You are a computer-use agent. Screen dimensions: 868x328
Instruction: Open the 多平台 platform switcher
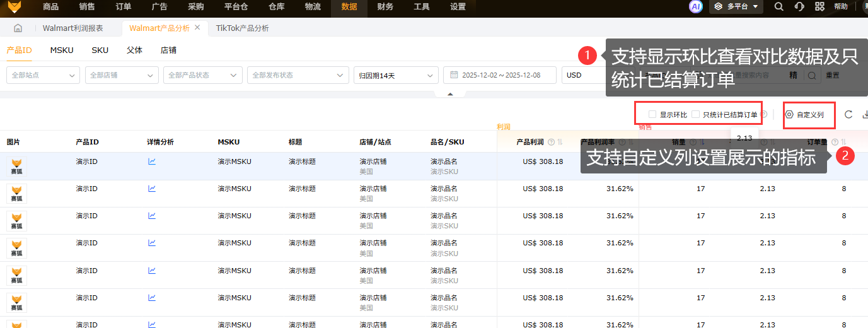[x=736, y=7]
